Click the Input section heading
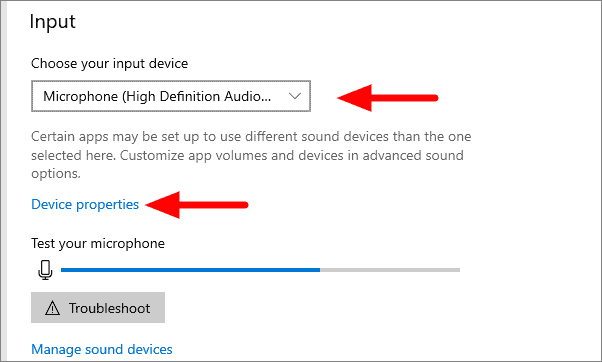Screen dimensions: 602x362 53,22
